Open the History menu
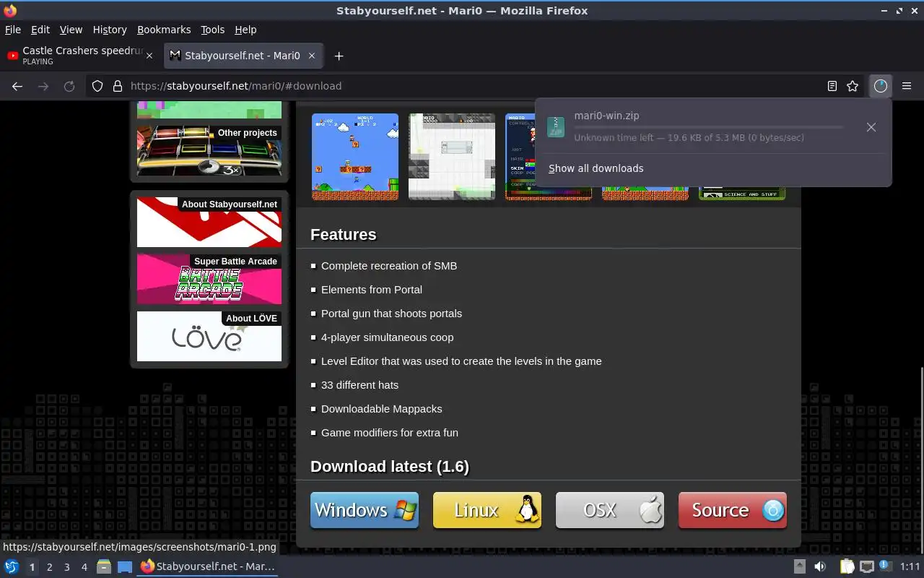The width and height of the screenshot is (924, 578). point(110,30)
